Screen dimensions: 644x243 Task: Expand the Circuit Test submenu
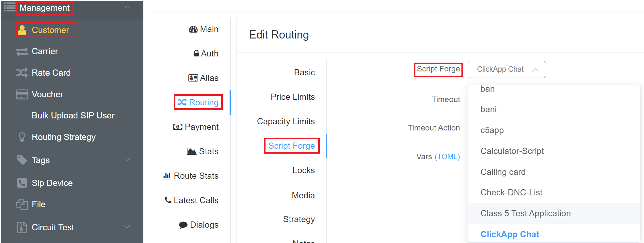click(x=127, y=227)
